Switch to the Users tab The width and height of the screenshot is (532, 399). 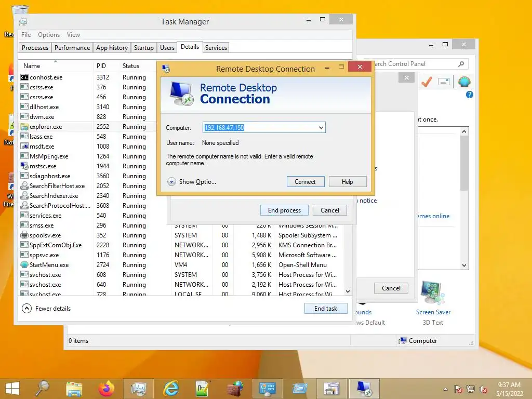tap(167, 47)
